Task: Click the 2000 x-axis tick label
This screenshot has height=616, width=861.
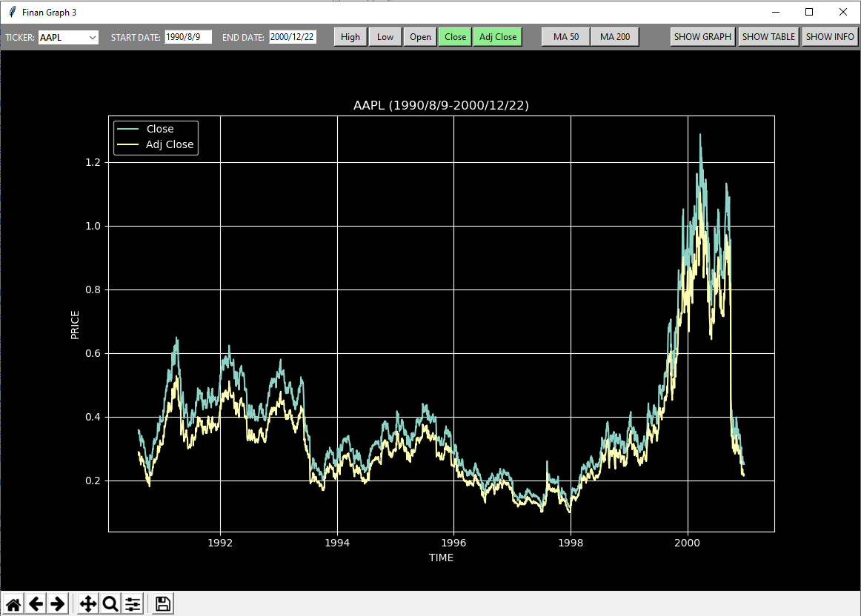Action: (688, 543)
